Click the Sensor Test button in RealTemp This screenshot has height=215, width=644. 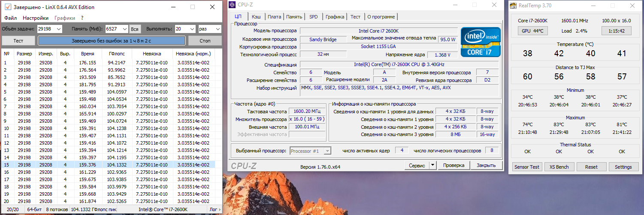pyautogui.click(x=527, y=167)
